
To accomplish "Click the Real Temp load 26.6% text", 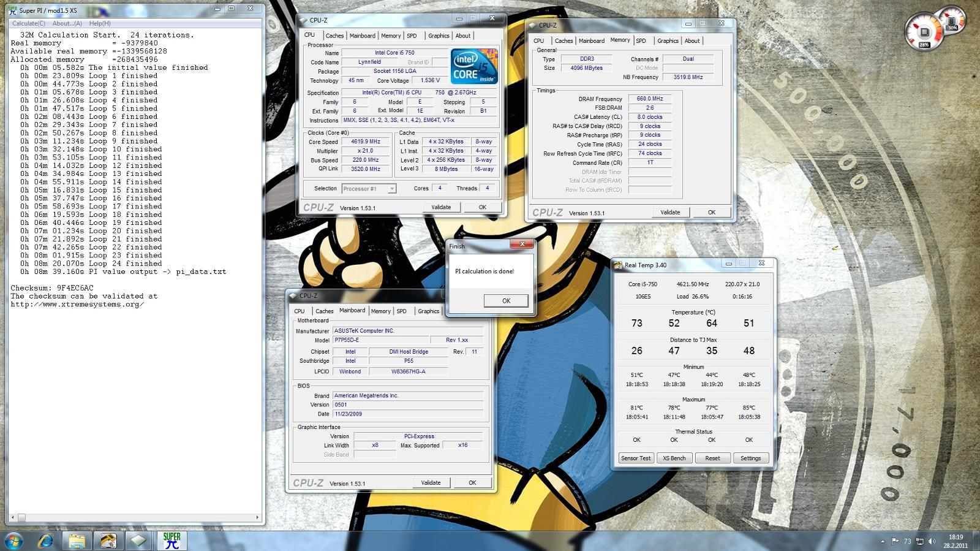I will 693,297.
